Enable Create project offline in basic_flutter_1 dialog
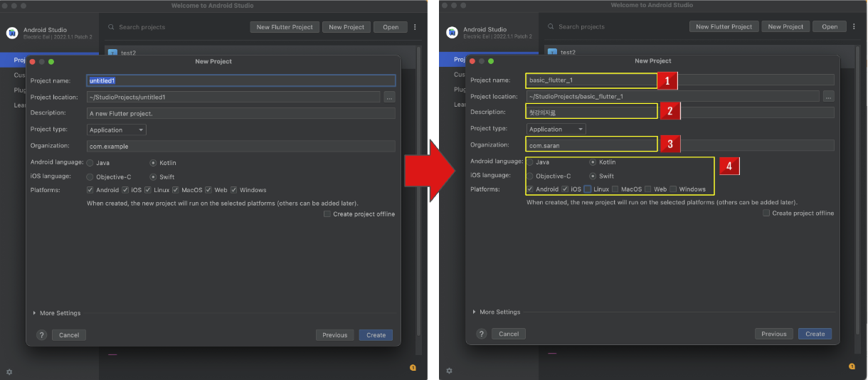Screen dimensions: 868x380 766,213
